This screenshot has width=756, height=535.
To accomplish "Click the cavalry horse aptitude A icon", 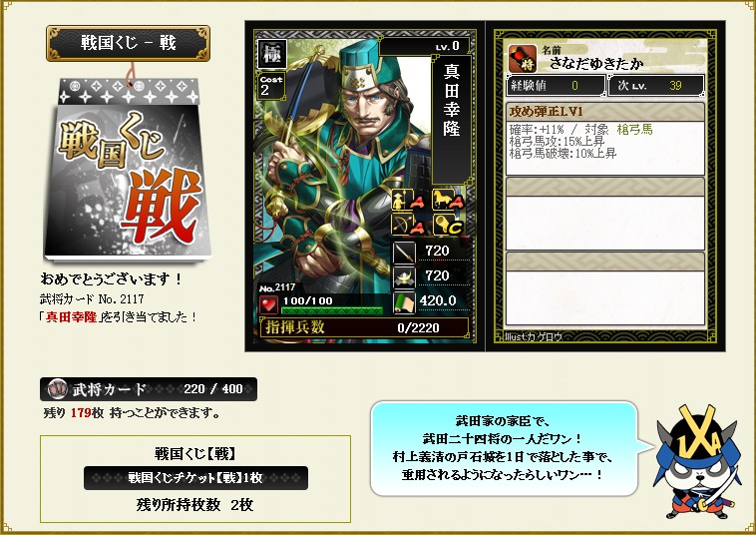I will pos(448,200).
